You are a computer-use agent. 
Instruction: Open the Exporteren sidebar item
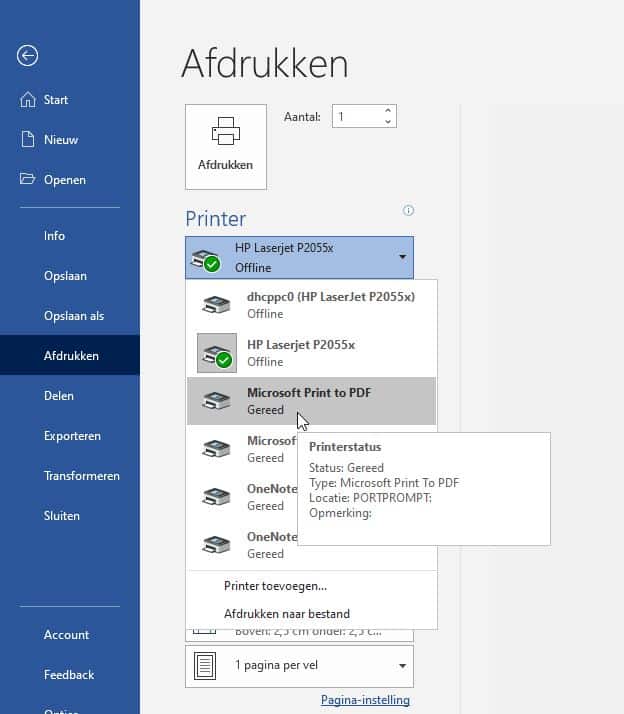click(x=70, y=435)
